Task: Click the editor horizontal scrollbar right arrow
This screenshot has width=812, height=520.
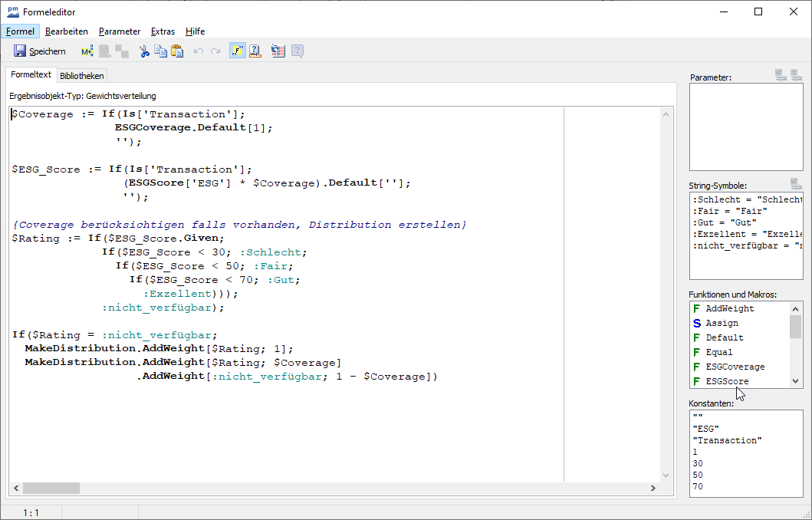Action: pyautogui.click(x=653, y=488)
